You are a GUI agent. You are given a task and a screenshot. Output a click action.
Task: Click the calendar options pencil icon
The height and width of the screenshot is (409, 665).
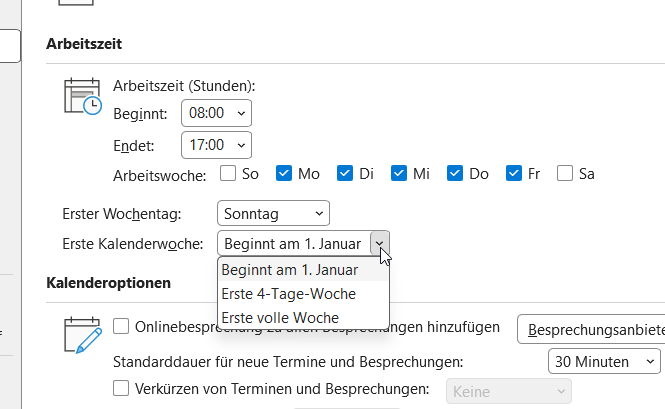click(x=83, y=335)
